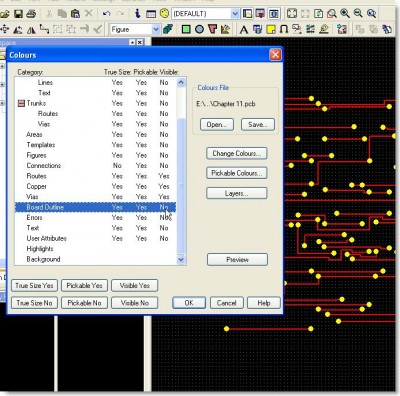The width and height of the screenshot is (400, 396).
Task: Click the Visible Yes button
Action: click(x=135, y=286)
